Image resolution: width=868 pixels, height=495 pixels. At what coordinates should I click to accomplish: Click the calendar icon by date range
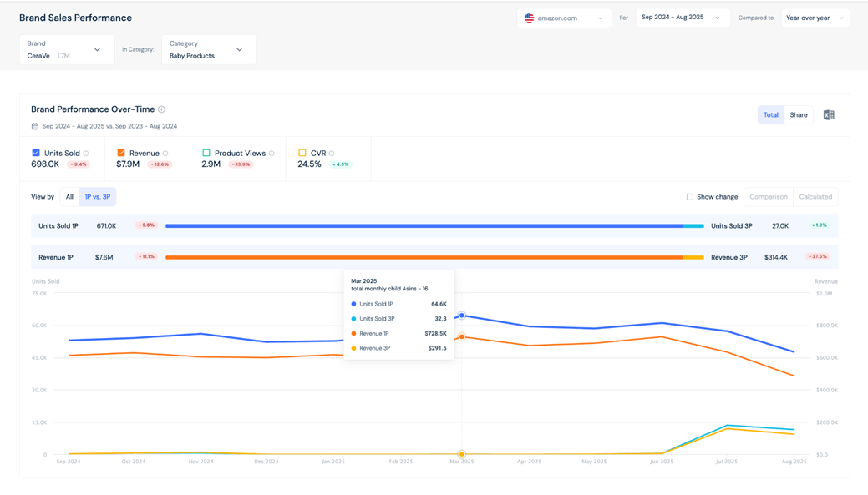[x=35, y=127]
